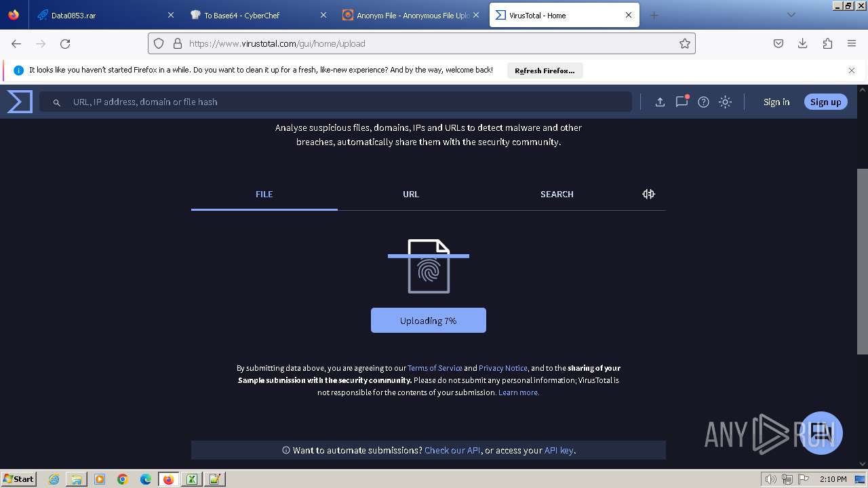The height and width of the screenshot is (488, 868).
Task: Focus the URL, IP address, domain search field
Action: pos(336,102)
